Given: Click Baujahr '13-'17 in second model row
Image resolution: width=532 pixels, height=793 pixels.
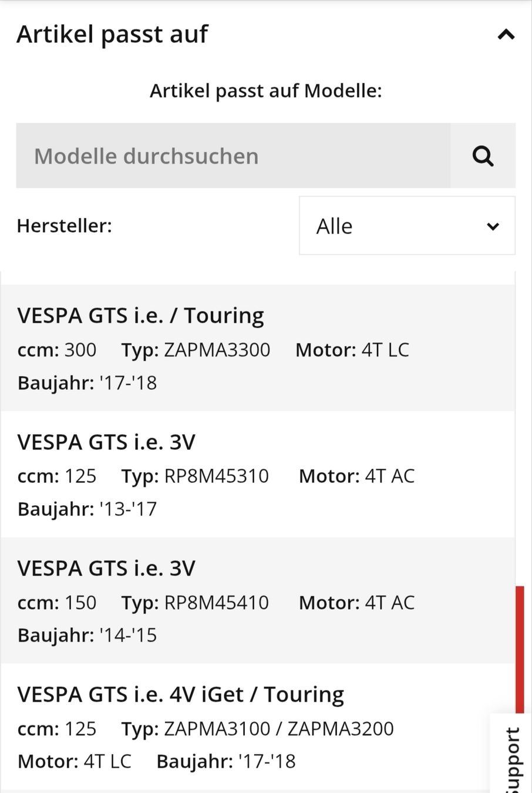Looking at the screenshot, I should click(x=87, y=509).
